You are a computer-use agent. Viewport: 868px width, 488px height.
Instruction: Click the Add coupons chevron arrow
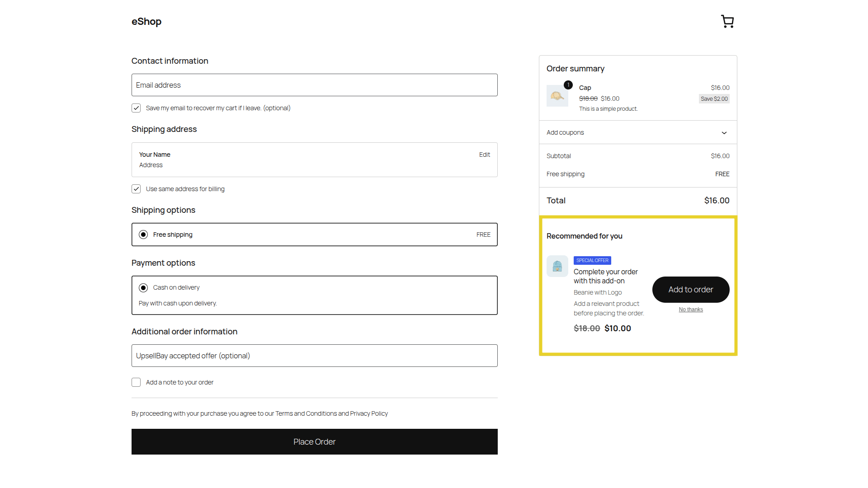724,133
